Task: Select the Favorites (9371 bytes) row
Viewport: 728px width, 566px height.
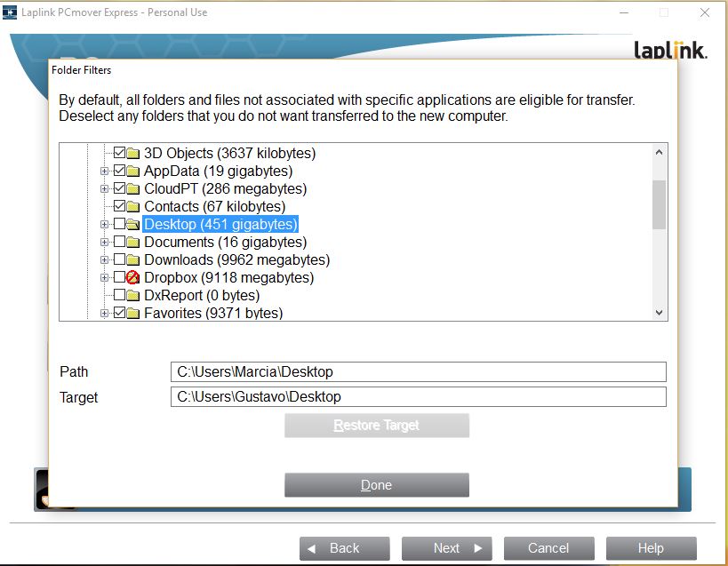Action: (213, 313)
